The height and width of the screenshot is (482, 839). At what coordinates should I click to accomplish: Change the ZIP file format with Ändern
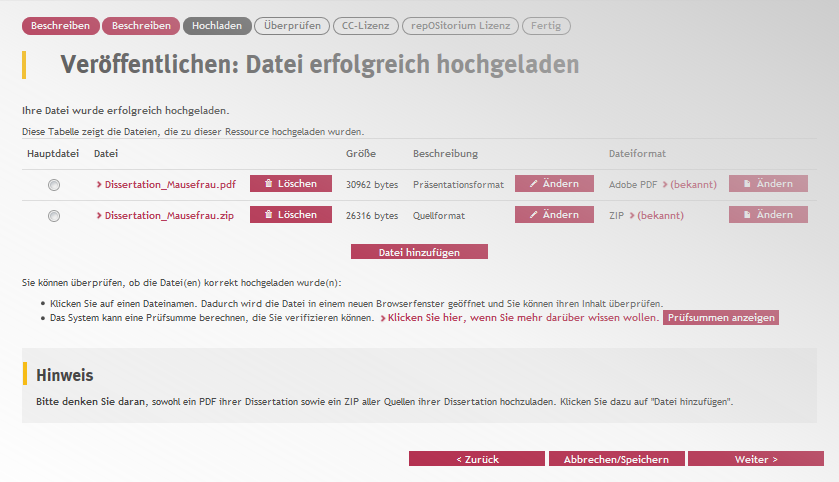(x=768, y=215)
